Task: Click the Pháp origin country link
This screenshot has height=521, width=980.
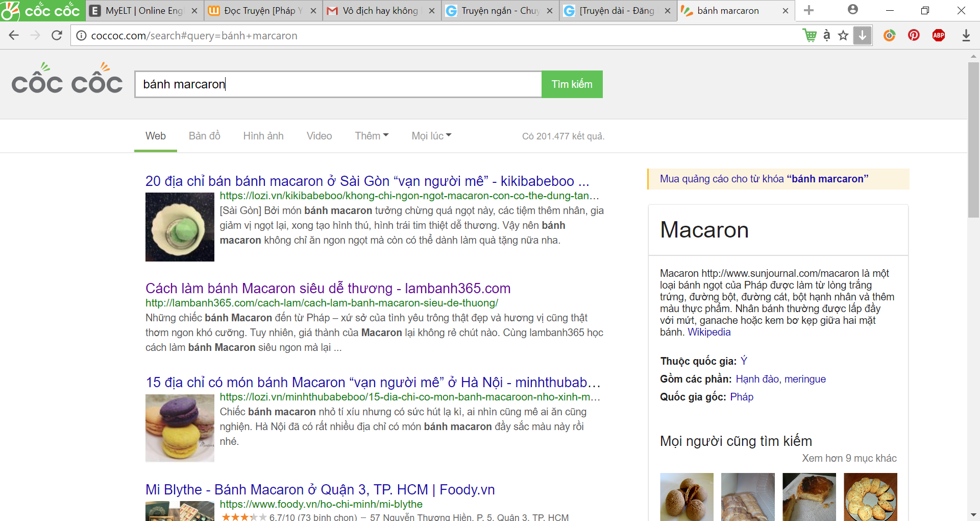Action: point(742,397)
